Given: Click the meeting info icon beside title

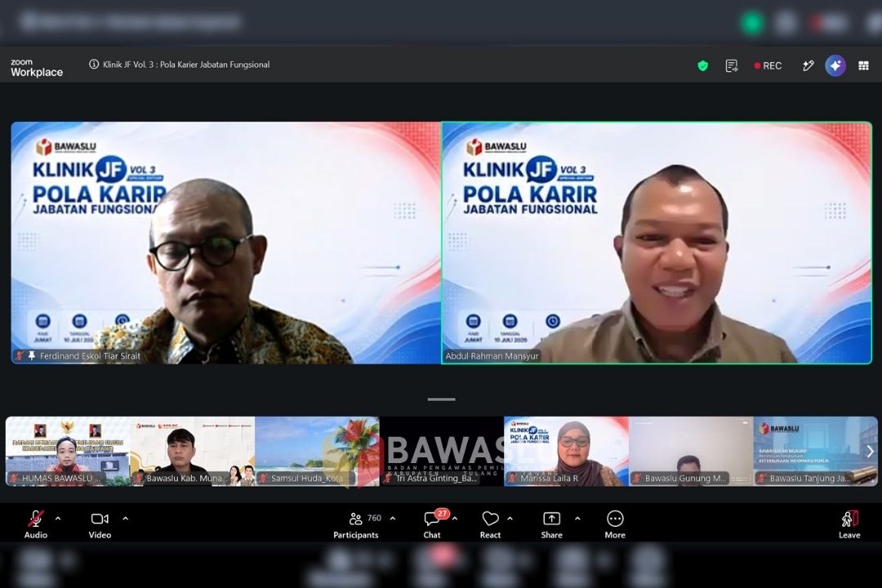Looking at the screenshot, I should (x=94, y=65).
